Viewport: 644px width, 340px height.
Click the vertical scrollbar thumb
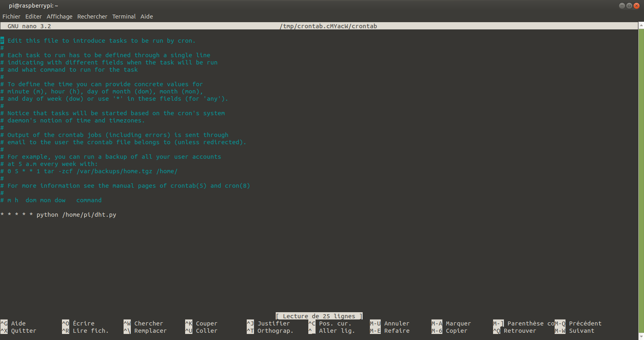click(641, 180)
